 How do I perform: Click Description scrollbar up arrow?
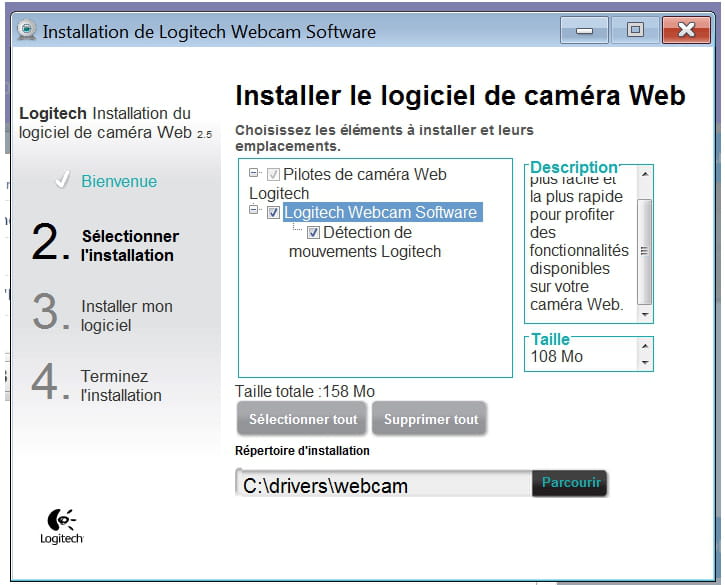tap(645, 174)
